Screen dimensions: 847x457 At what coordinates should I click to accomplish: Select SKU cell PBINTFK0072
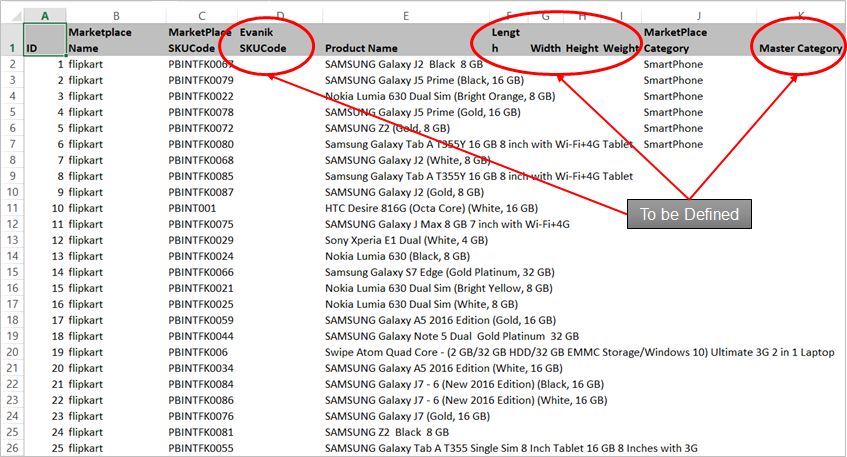pos(201,128)
